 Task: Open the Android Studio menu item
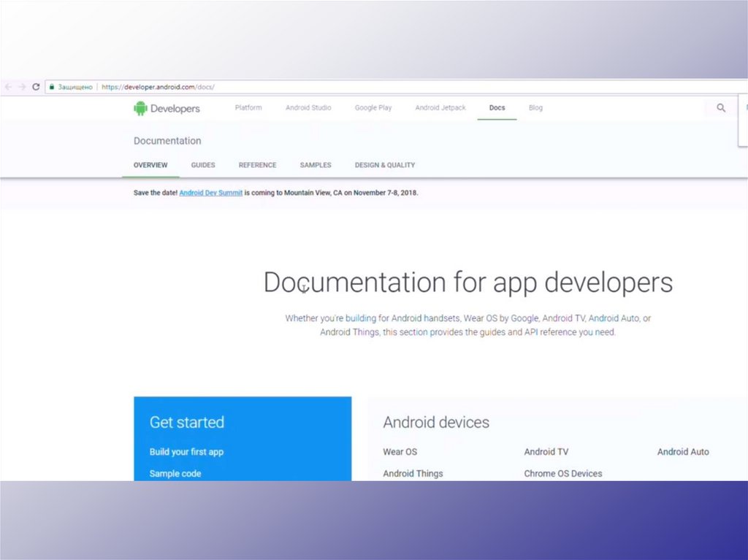308,108
